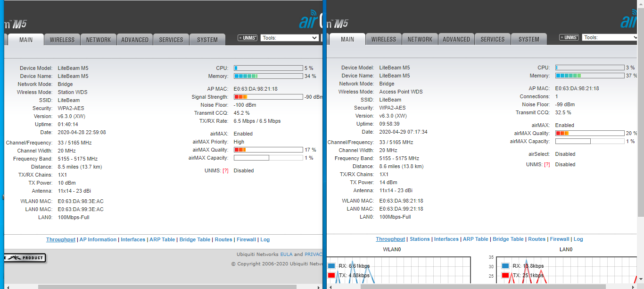Image resolution: width=644 pixels, height=289 pixels.
Task: Open ADVANCED tab in left window
Action: click(x=135, y=40)
